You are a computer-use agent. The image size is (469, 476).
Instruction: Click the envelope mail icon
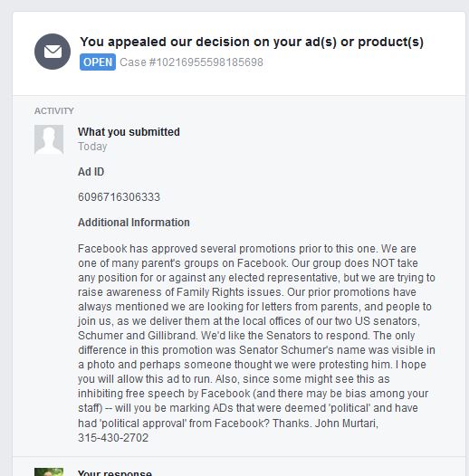(x=53, y=52)
